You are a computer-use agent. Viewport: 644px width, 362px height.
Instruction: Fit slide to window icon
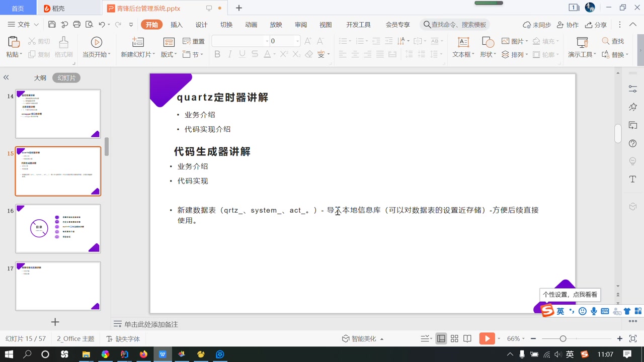[x=633, y=339]
